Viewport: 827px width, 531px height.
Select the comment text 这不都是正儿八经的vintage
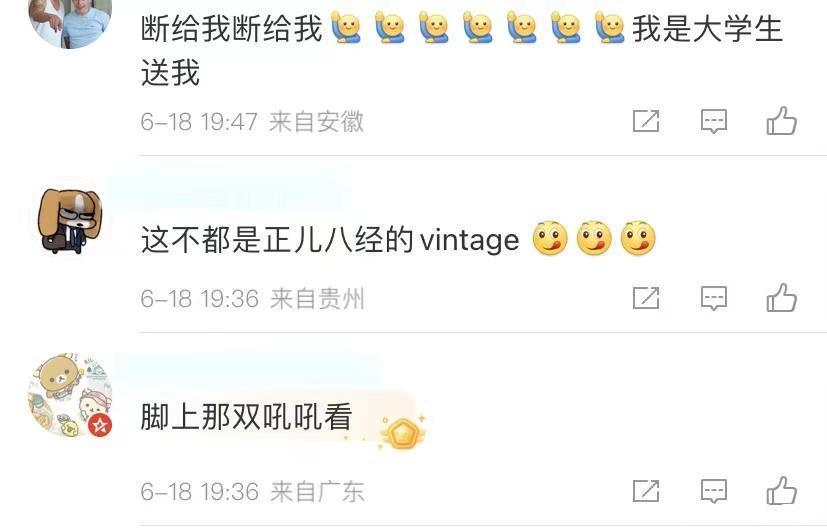(330, 240)
